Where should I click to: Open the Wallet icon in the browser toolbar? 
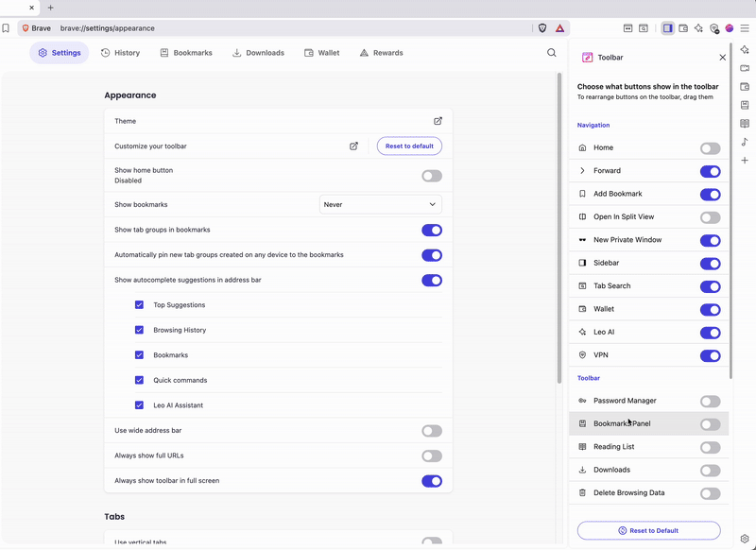pyautogui.click(x=683, y=28)
